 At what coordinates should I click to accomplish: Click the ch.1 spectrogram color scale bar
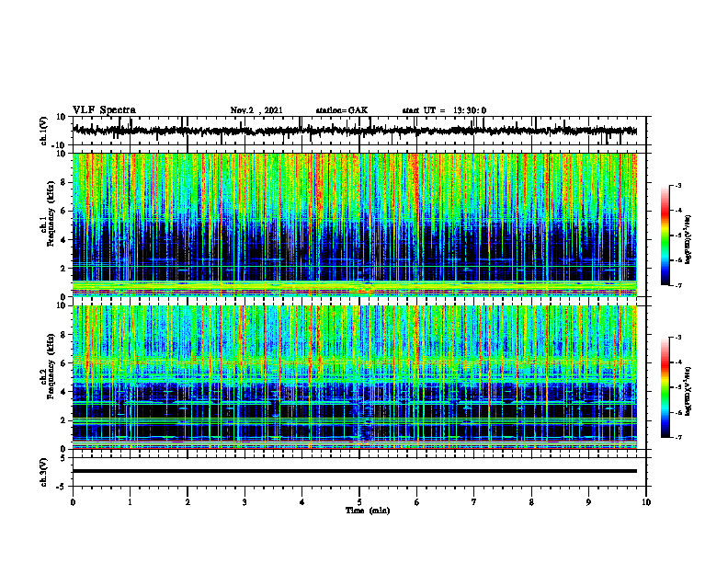pyautogui.click(x=665, y=236)
